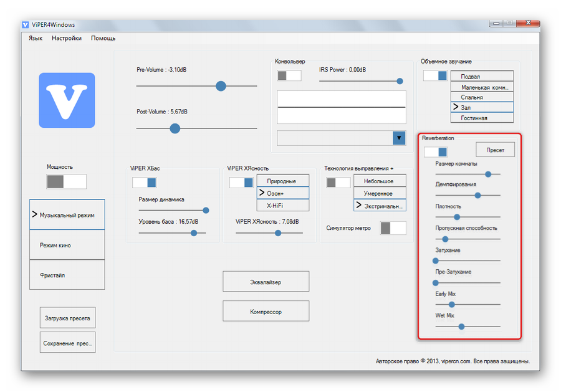
Task: Click the Pre-Volume slider handle
Action: click(221, 86)
